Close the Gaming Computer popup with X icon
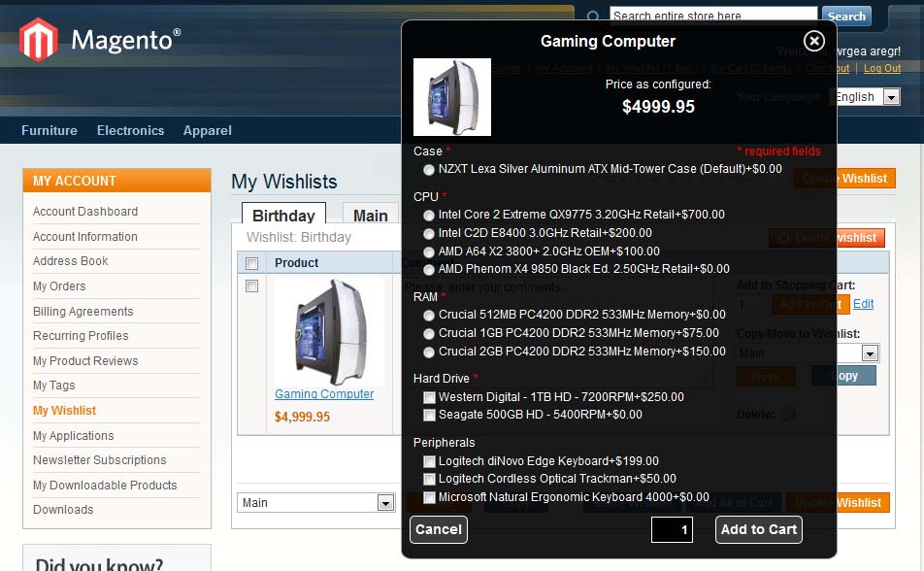Viewport: 924px width, 571px height. point(813,41)
